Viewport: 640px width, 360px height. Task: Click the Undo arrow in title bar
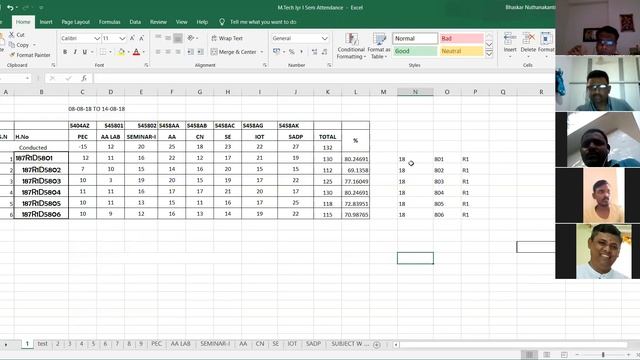(x=10, y=7)
